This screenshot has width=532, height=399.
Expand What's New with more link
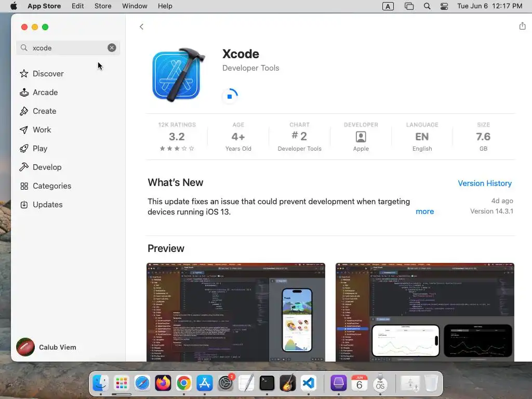click(x=424, y=211)
